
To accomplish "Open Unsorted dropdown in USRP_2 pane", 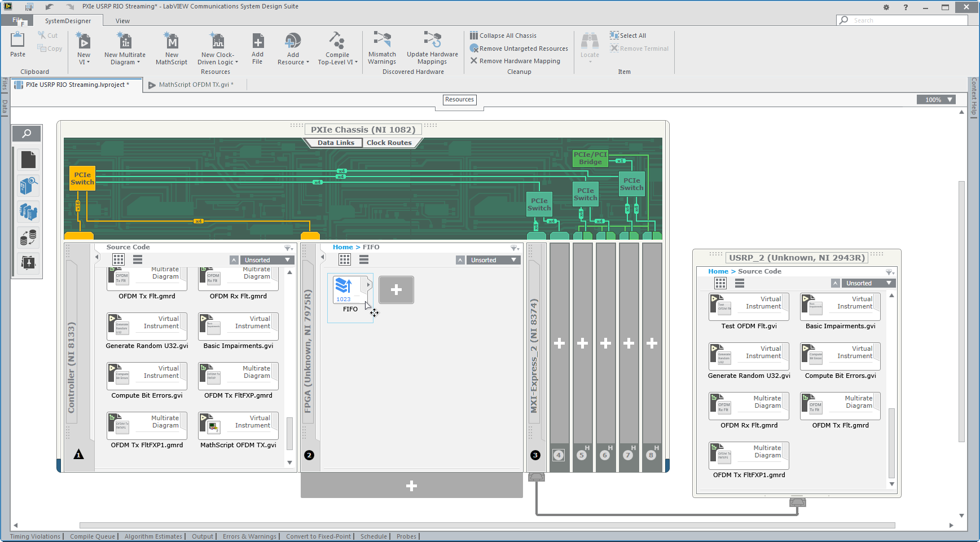I will pyautogui.click(x=869, y=283).
